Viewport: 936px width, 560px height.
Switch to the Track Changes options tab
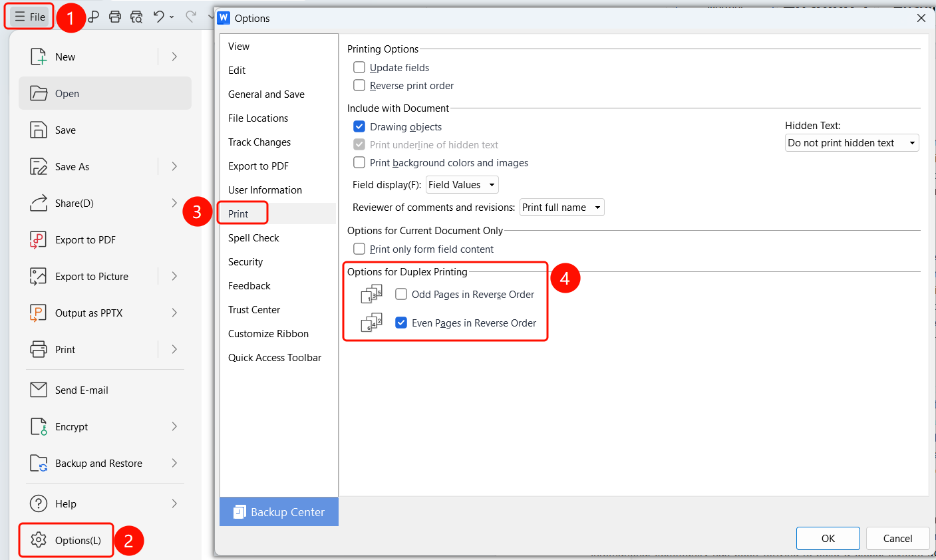pyautogui.click(x=259, y=142)
